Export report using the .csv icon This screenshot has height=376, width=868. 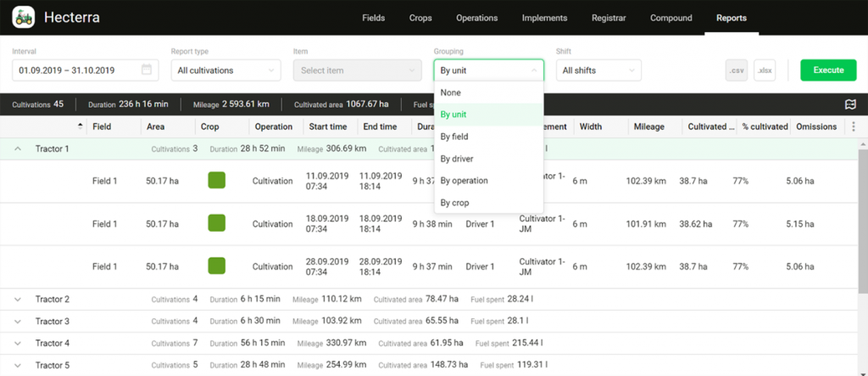point(737,70)
